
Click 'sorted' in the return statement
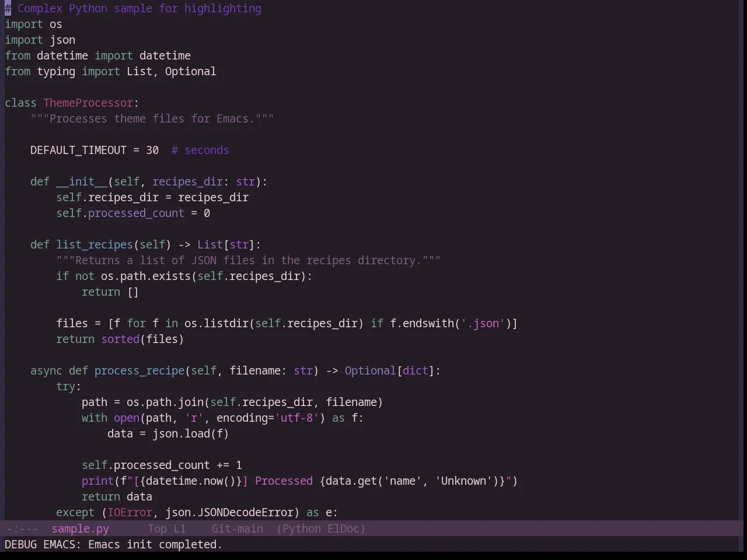(x=120, y=339)
